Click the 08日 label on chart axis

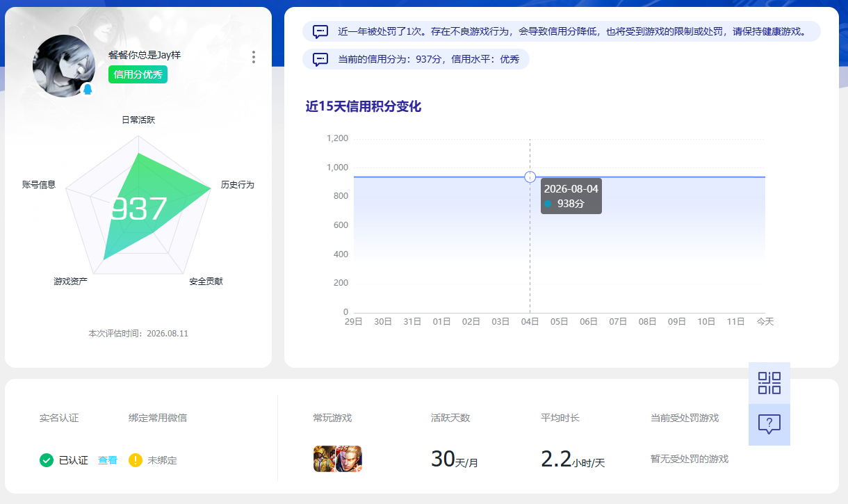(x=648, y=322)
